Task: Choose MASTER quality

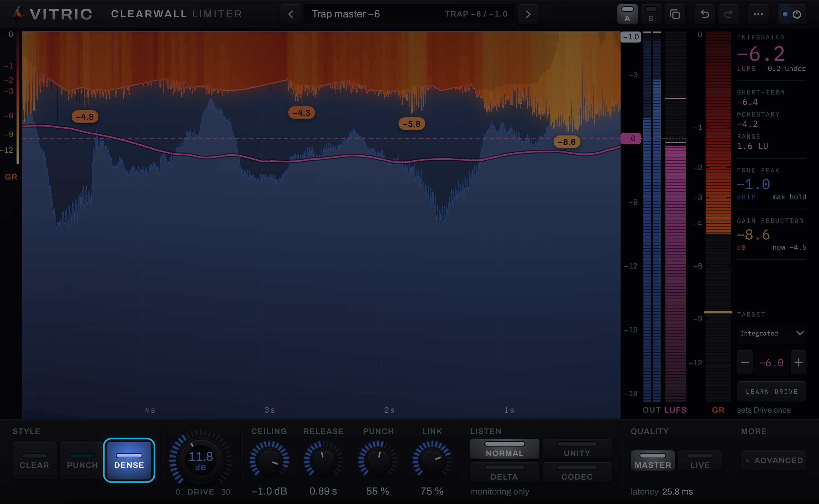Action: click(653, 460)
